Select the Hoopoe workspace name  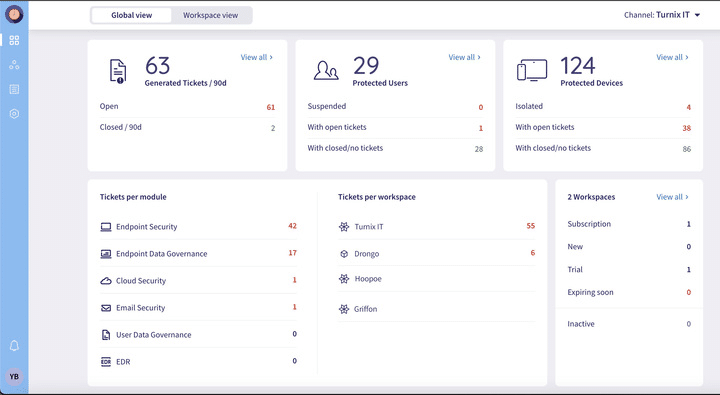tap(368, 279)
